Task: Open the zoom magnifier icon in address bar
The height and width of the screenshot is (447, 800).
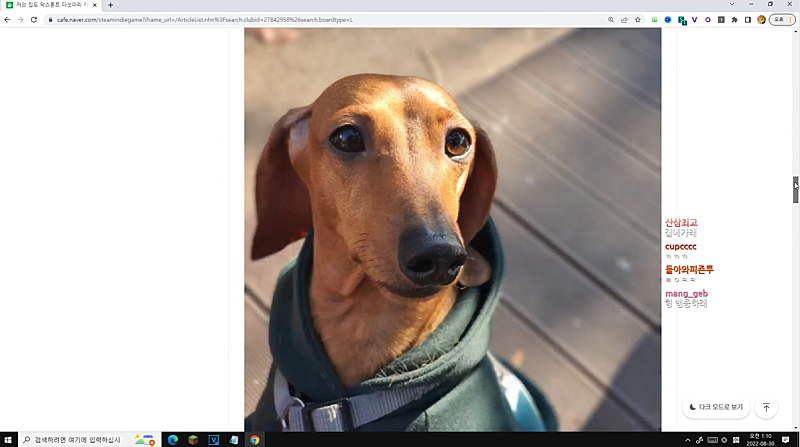Action: pos(611,20)
